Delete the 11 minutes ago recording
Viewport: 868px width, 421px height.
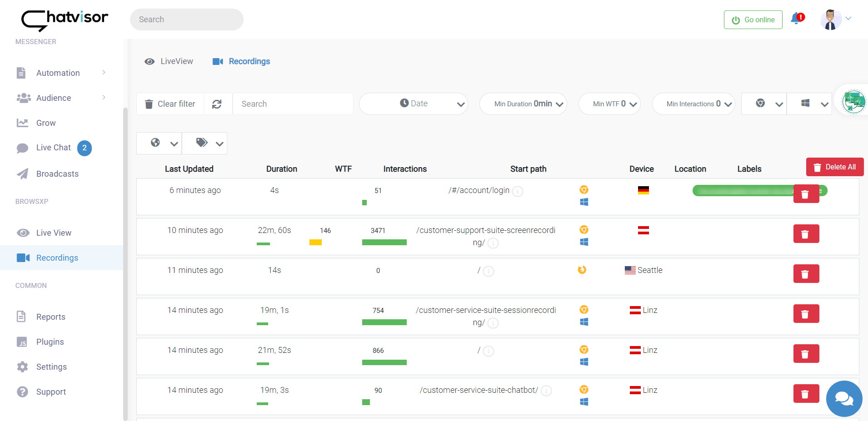click(x=806, y=274)
